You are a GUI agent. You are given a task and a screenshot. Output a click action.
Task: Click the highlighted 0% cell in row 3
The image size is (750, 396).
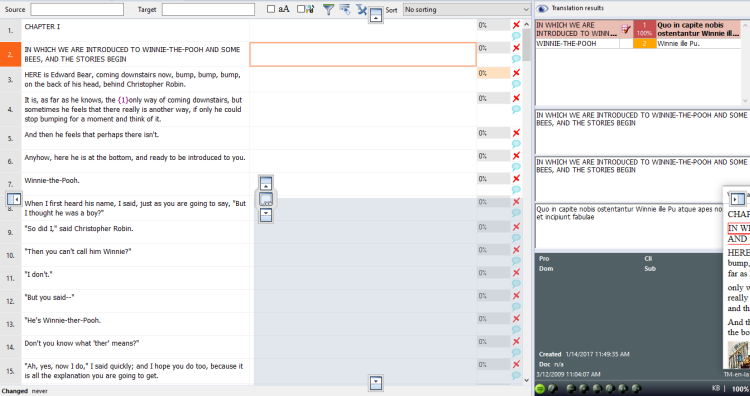[x=493, y=73]
